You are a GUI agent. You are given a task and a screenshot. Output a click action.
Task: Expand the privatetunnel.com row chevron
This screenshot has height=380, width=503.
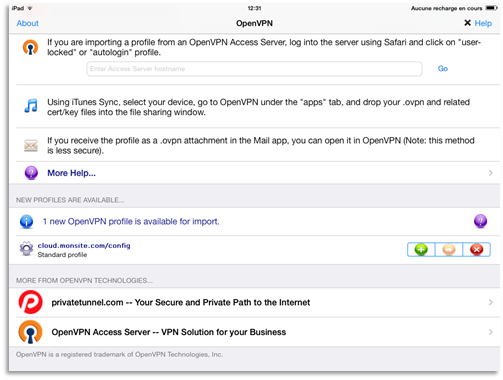click(490, 302)
